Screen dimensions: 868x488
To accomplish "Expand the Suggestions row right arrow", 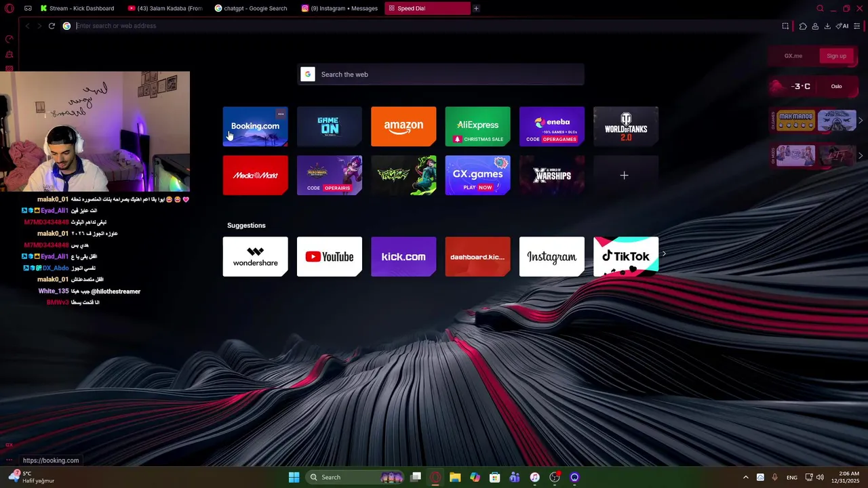I will 664,253.
